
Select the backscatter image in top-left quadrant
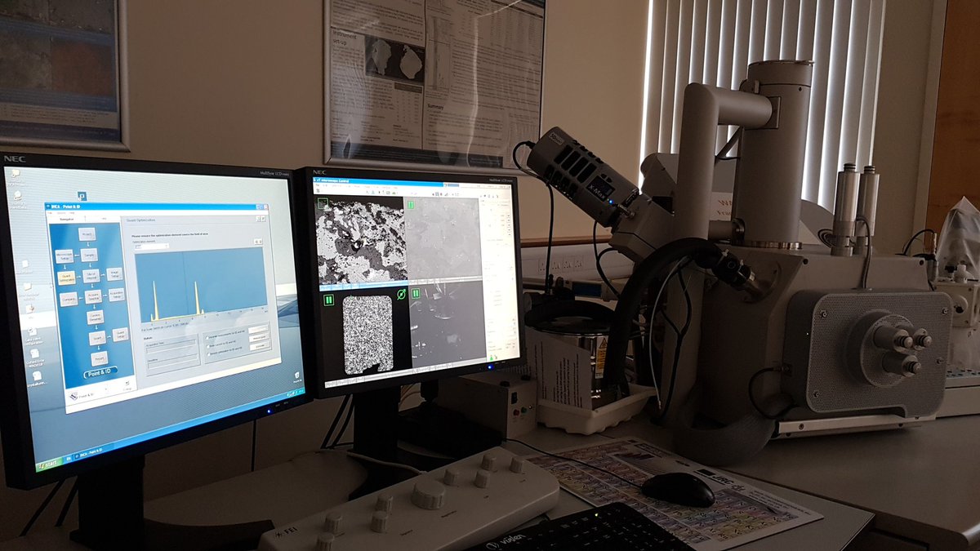click(361, 240)
